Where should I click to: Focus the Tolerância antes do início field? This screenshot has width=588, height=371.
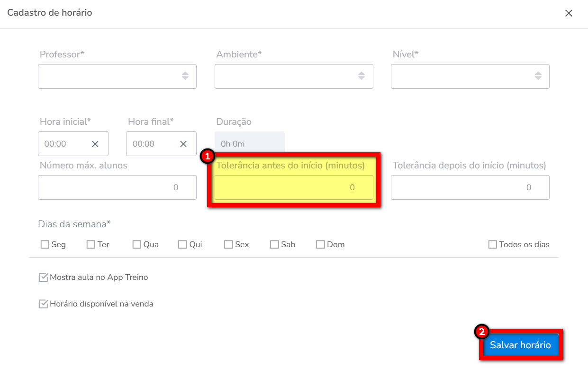294,187
